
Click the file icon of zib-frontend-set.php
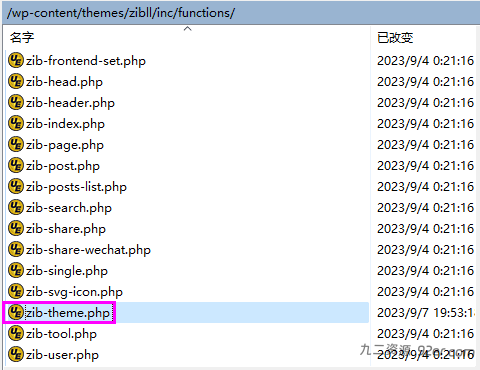16,61
